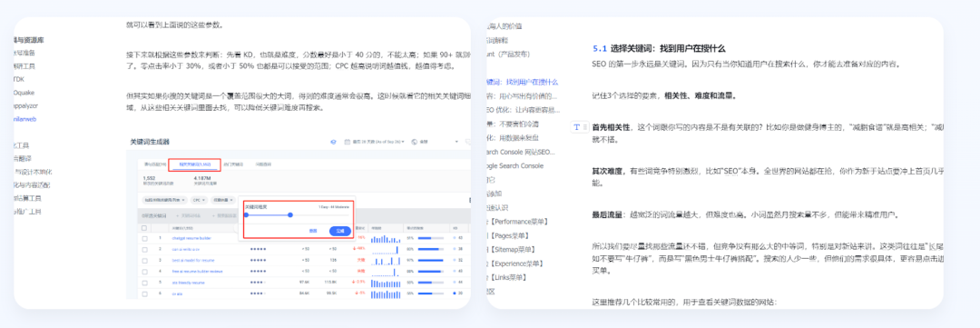Click the calendar icon in 关键词生成器 header
The image size is (980, 328).
(x=348, y=142)
